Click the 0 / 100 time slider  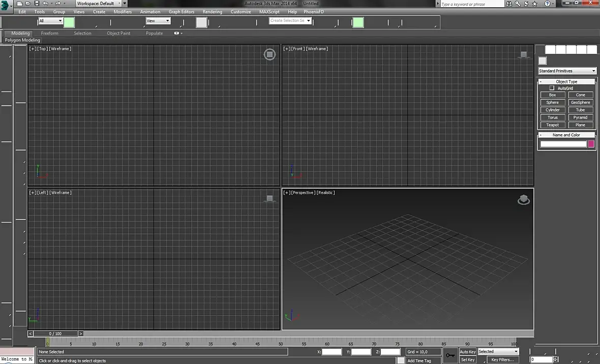click(x=55, y=334)
